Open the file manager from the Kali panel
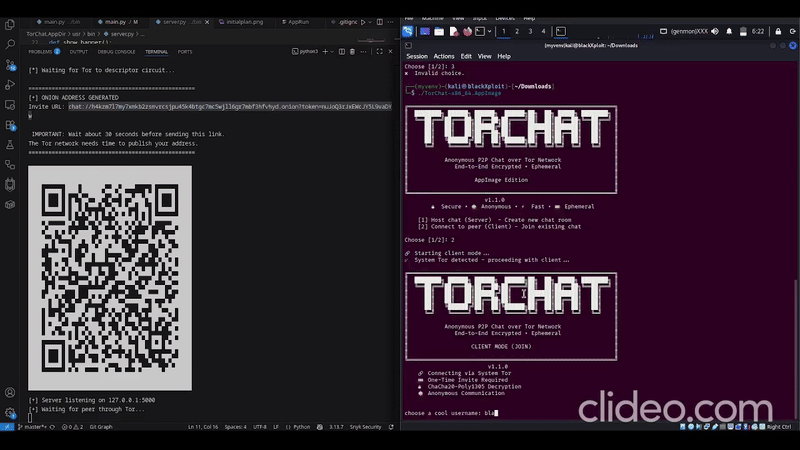The width and height of the screenshot is (800, 450). pos(439,32)
